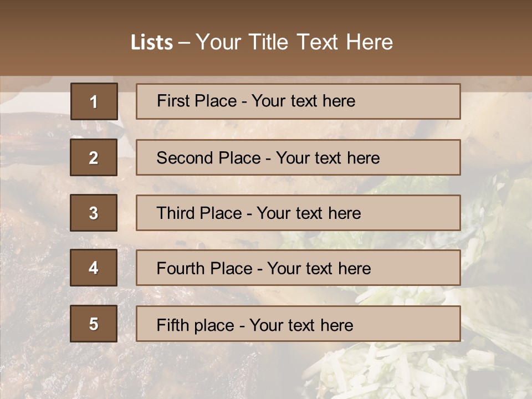
Task: Select the number 2 list box
Action: point(94,157)
